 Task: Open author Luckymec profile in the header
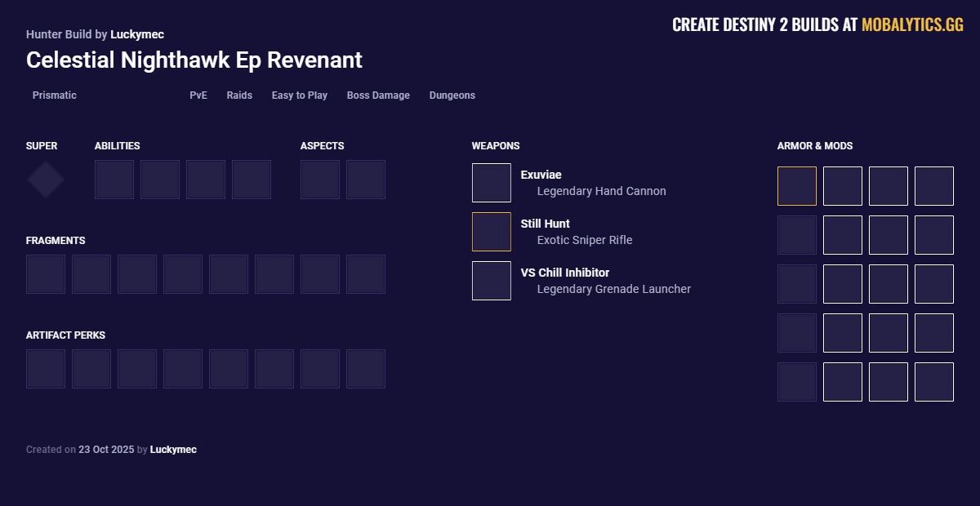137,34
